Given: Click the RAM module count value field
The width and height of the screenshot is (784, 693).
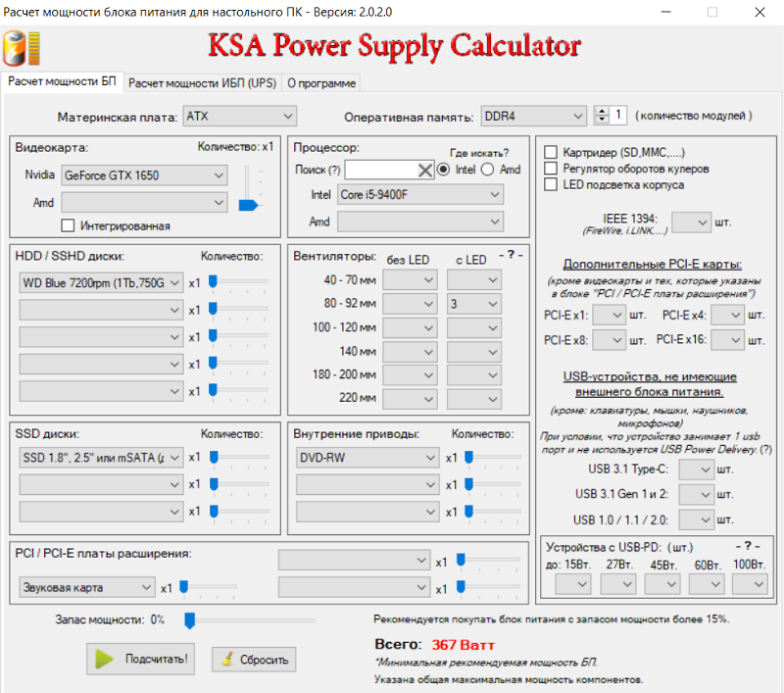Looking at the screenshot, I should pos(618,116).
